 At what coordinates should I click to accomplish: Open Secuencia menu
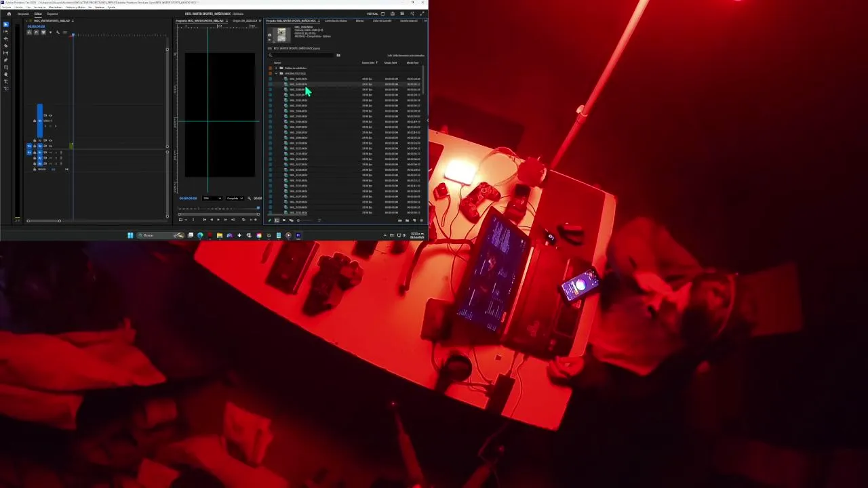39,7
